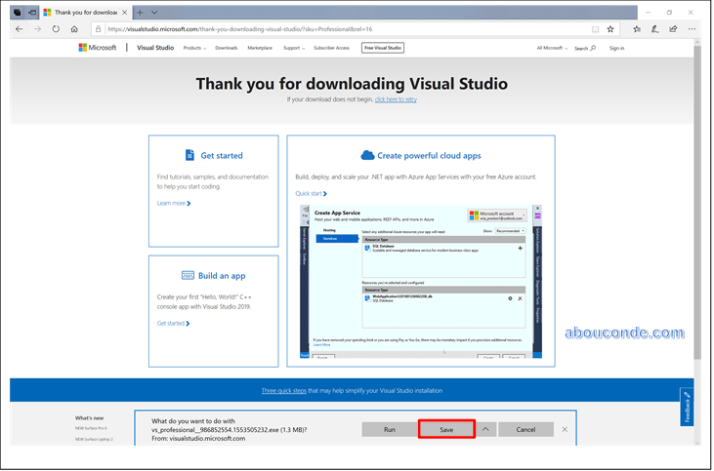Go to browser Home icon
Viewport: 714px width, 471px height.
point(74,29)
